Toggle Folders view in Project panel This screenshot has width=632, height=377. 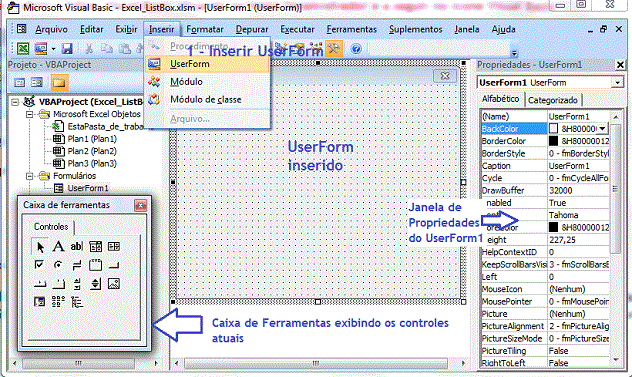tap(59, 83)
